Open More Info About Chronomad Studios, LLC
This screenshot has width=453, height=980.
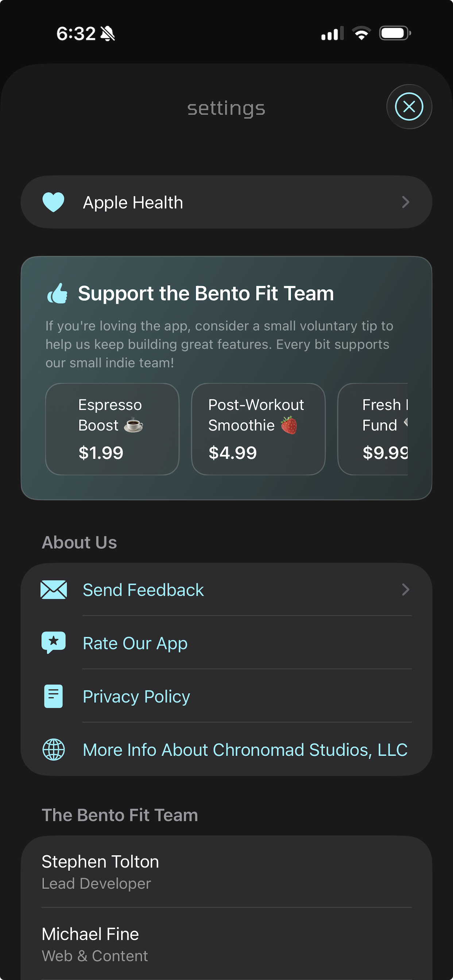(245, 750)
